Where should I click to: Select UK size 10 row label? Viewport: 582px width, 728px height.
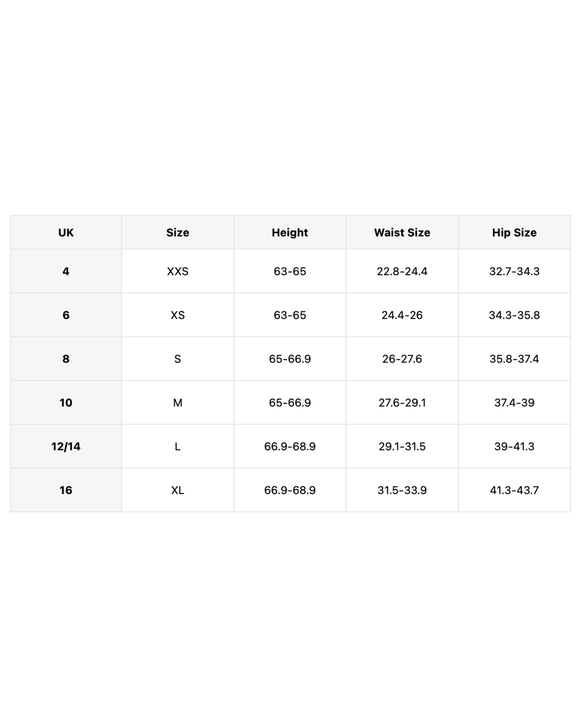[66, 402]
